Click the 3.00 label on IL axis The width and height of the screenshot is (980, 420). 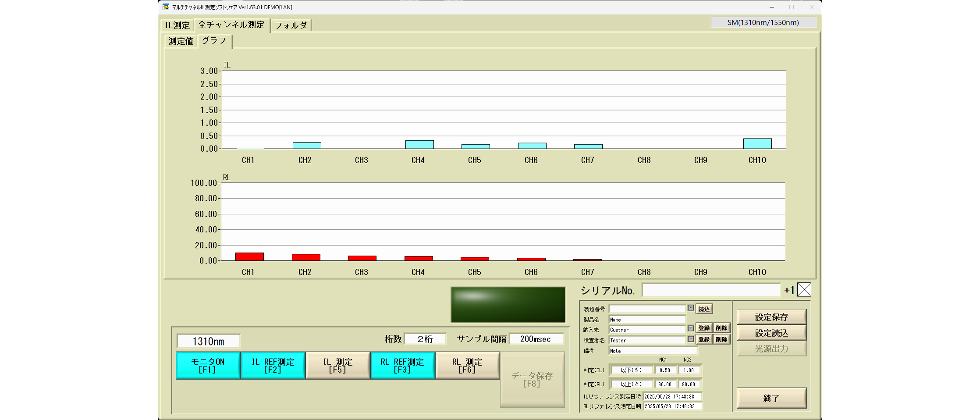209,71
